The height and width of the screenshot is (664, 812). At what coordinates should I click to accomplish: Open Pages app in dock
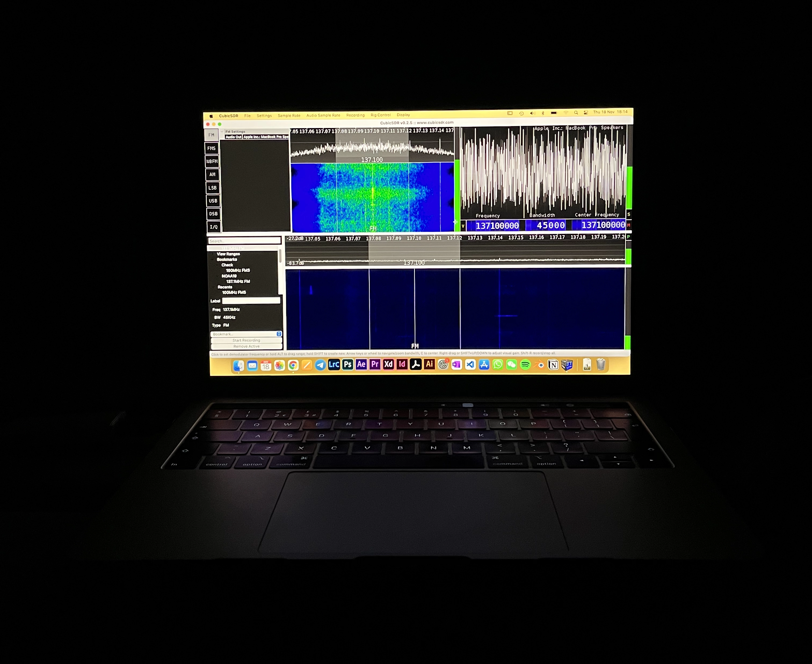click(306, 365)
